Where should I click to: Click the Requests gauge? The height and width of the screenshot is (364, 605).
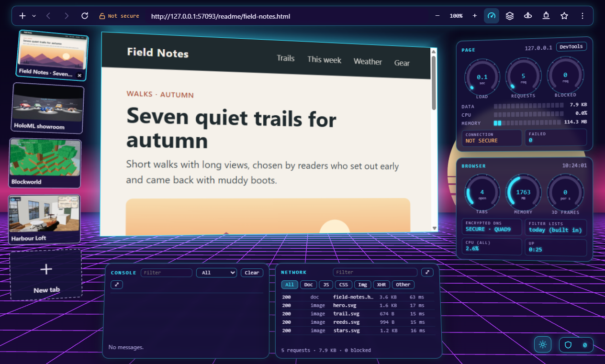[523, 77]
